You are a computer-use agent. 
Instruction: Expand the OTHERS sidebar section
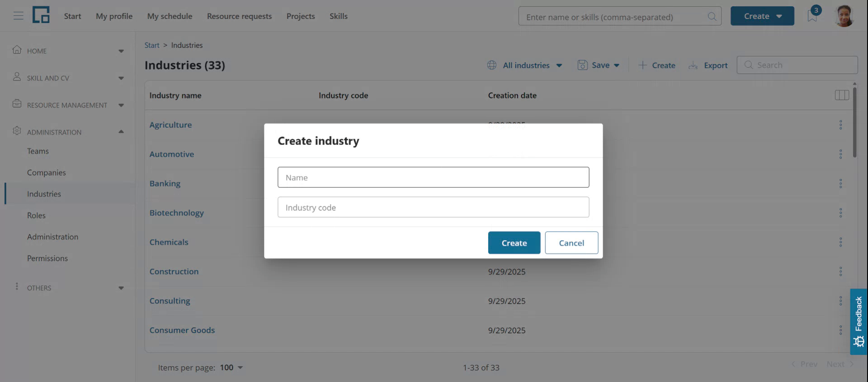coord(68,288)
